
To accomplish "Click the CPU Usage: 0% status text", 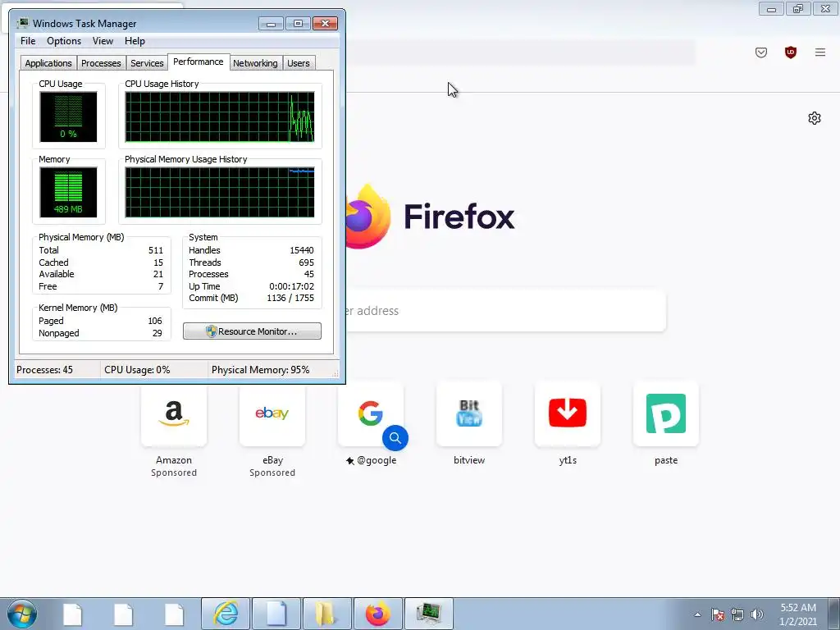I will 137,370.
